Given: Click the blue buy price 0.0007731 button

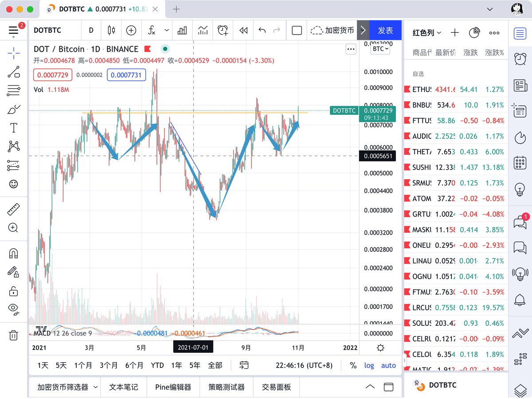Looking at the screenshot, I should point(126,75).
